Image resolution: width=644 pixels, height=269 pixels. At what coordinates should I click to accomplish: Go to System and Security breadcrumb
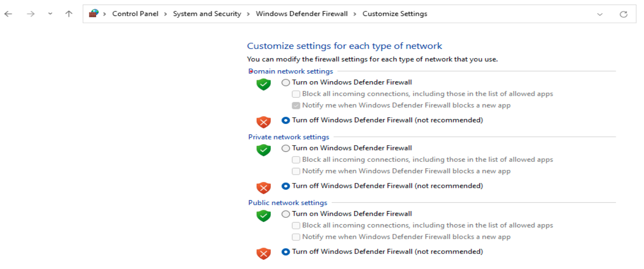(x=207, y=14)
